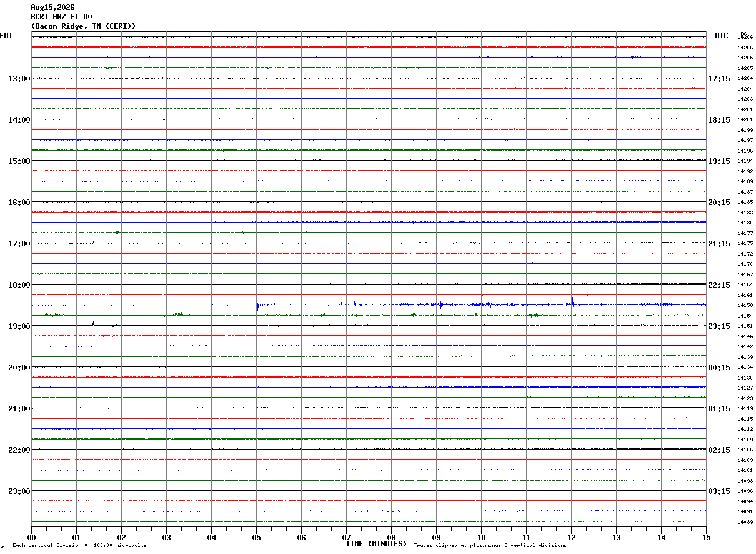756x554 pixels.
Task: Click the 05 minute tick label
Action: click(256, 538)
